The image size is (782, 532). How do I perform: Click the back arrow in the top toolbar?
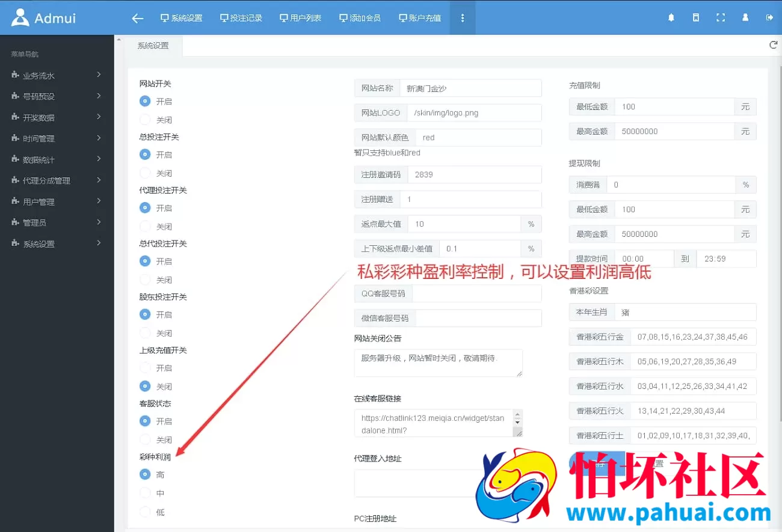pos(137,17)
